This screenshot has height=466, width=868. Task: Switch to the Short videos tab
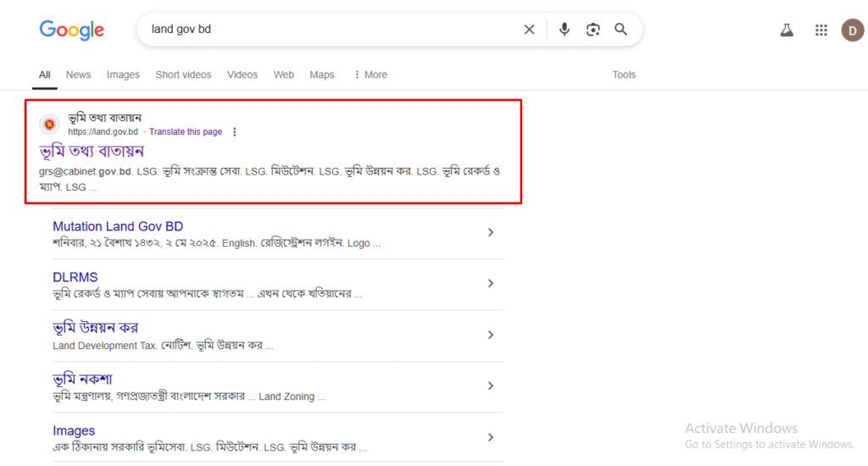pos(183,75)
